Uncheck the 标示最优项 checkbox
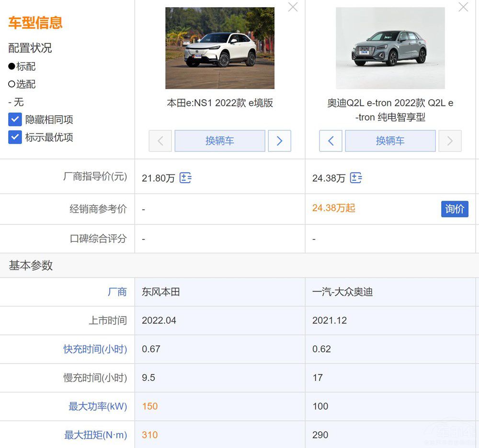Image resolution: width=479 pixels, height=448 pixels. coord(15,138)
